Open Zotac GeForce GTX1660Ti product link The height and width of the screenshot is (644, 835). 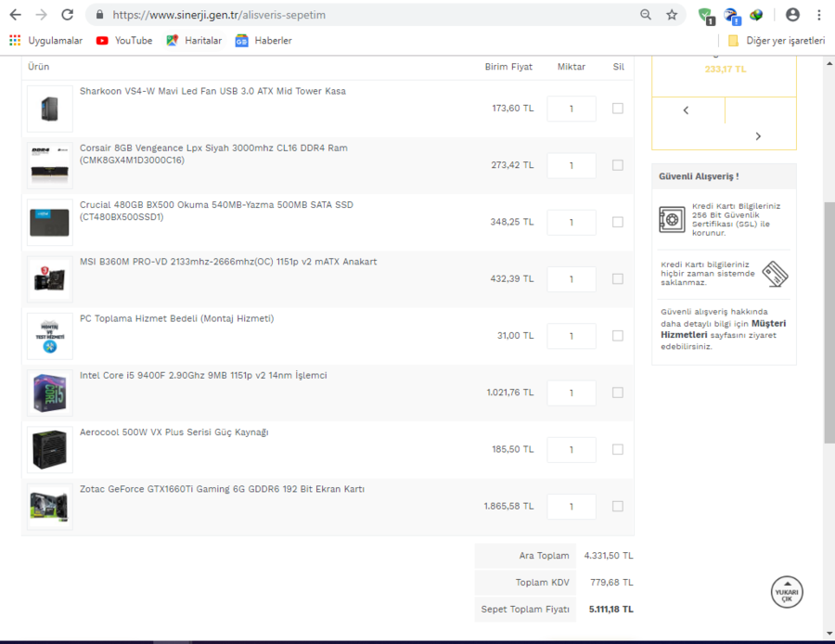tap(222, 489)
